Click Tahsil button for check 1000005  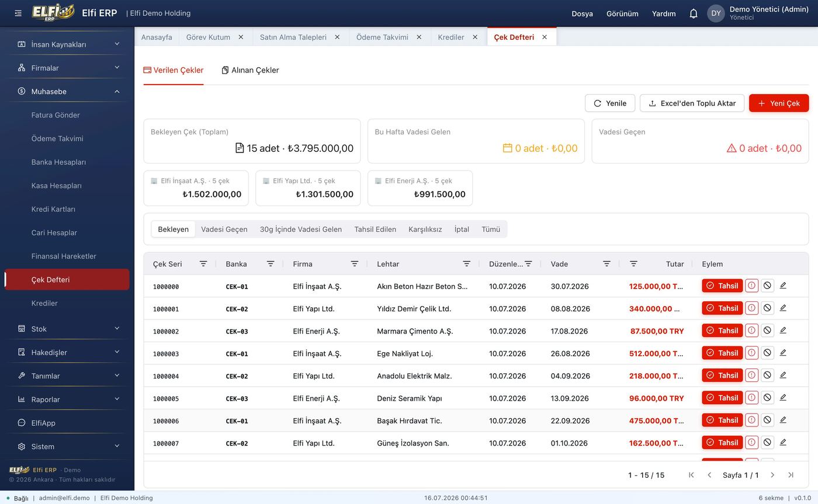(x=722, y=398)
